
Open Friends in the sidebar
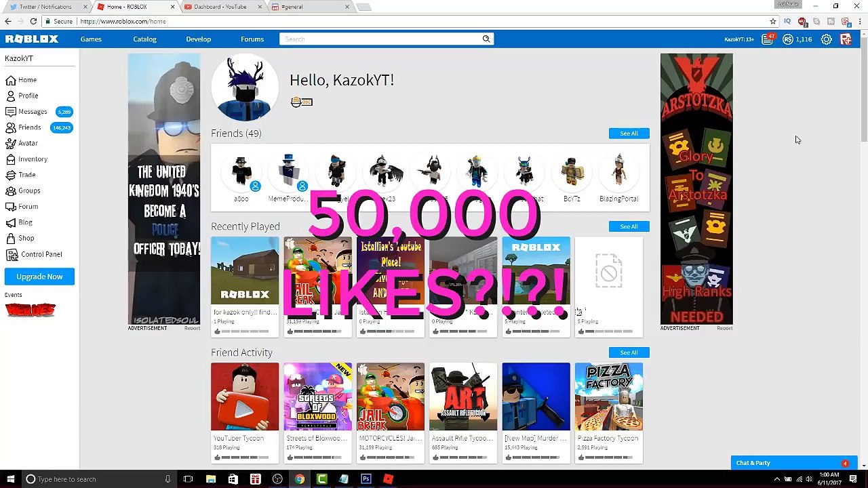pos(29,127)
